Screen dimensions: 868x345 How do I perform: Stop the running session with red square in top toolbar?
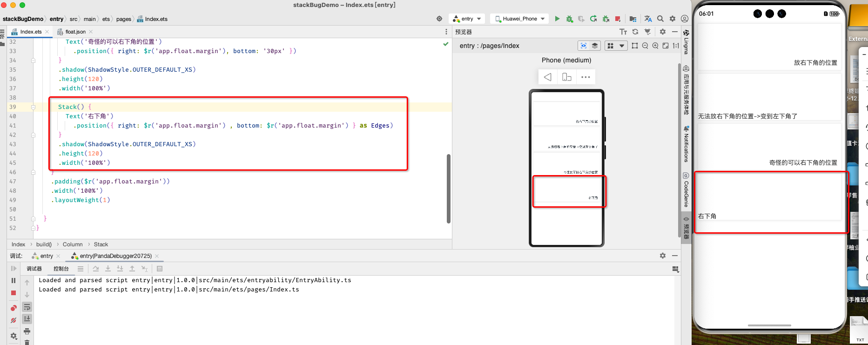pyautogui.click(x=618, y=19)
